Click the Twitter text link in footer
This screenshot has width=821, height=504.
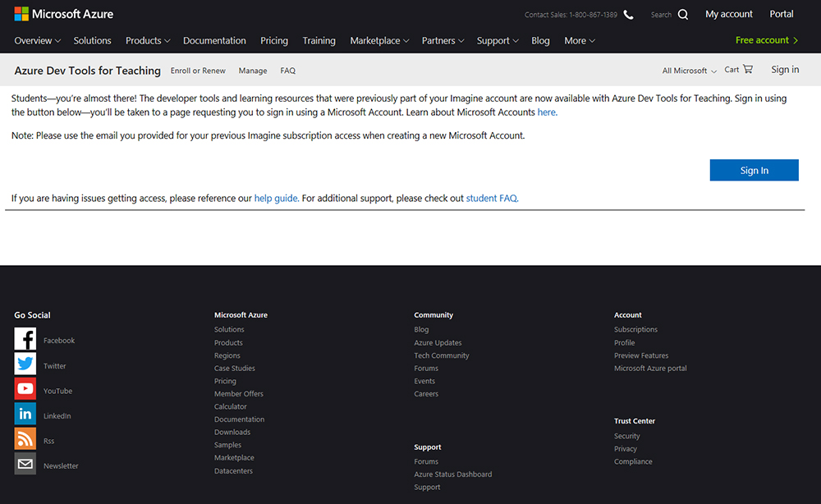point(54,366)
